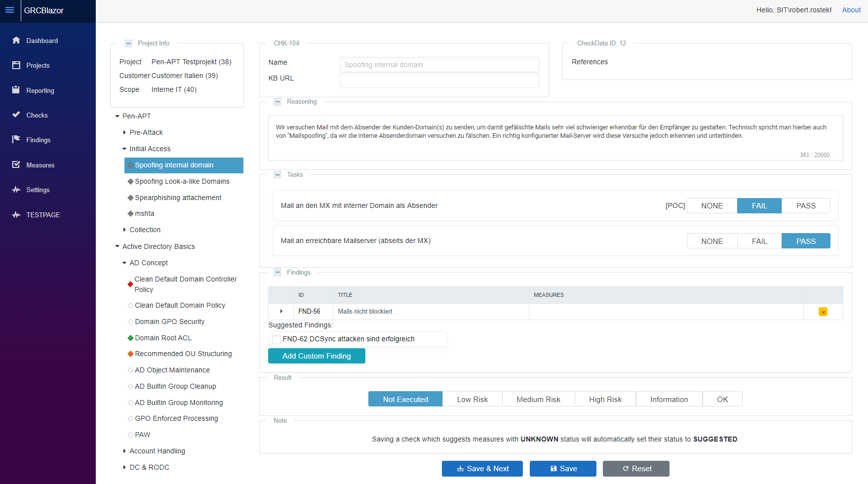Click the hamburger menu icon
Image resolution: width=868 pixels, height=484 pixels.
tap(9, 10)
